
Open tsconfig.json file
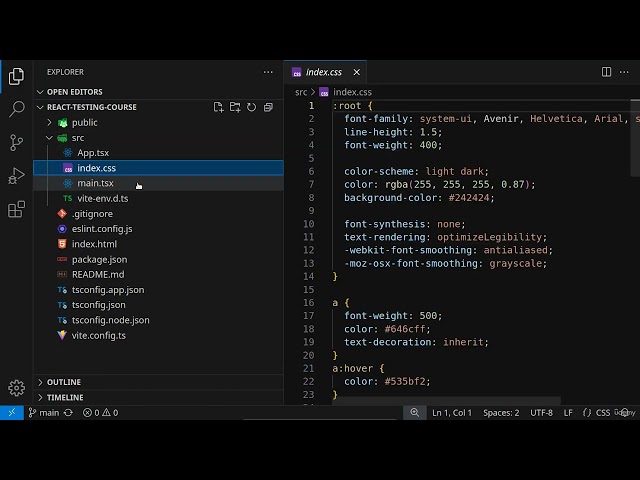click(x=158, y=305)
